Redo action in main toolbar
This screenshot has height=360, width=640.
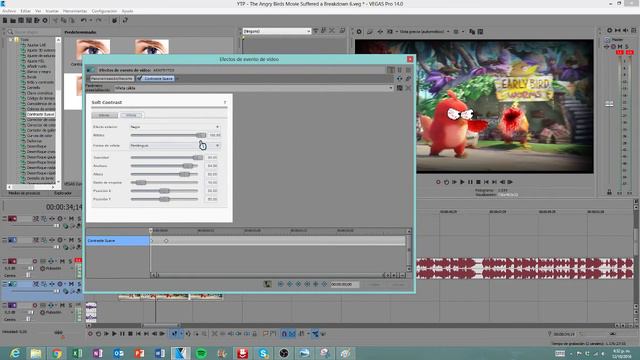point(99,20)
